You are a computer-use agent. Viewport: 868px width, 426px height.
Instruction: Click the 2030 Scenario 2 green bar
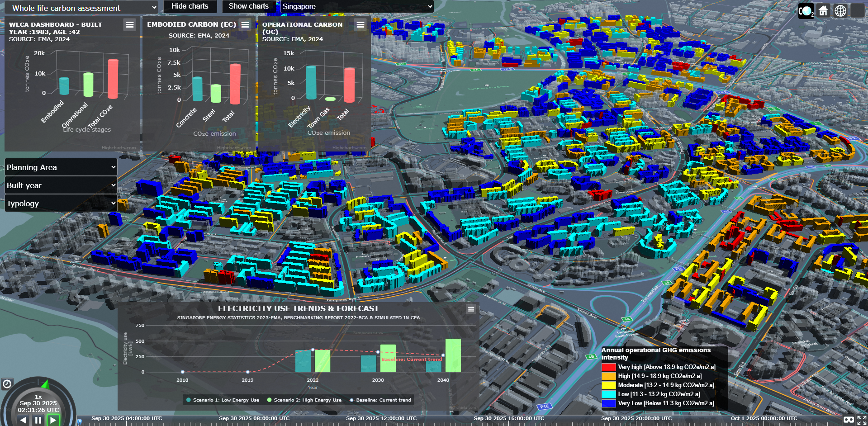(388, 358)
